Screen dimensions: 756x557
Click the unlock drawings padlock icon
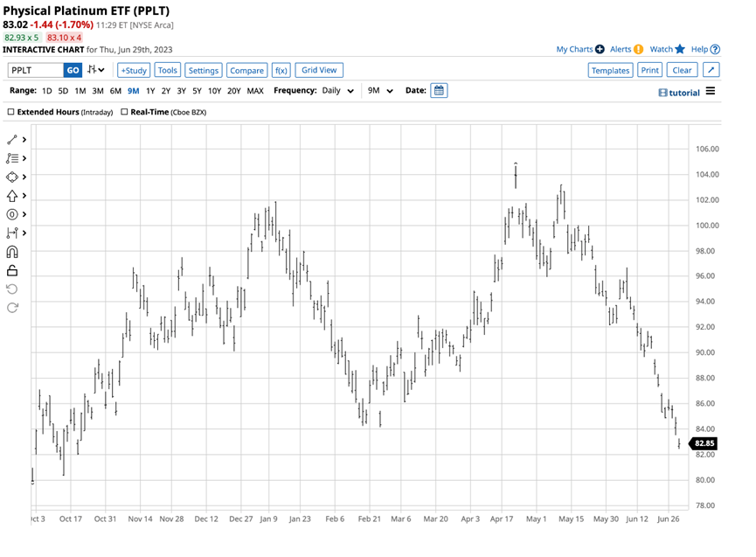click(x=12, y=270)
